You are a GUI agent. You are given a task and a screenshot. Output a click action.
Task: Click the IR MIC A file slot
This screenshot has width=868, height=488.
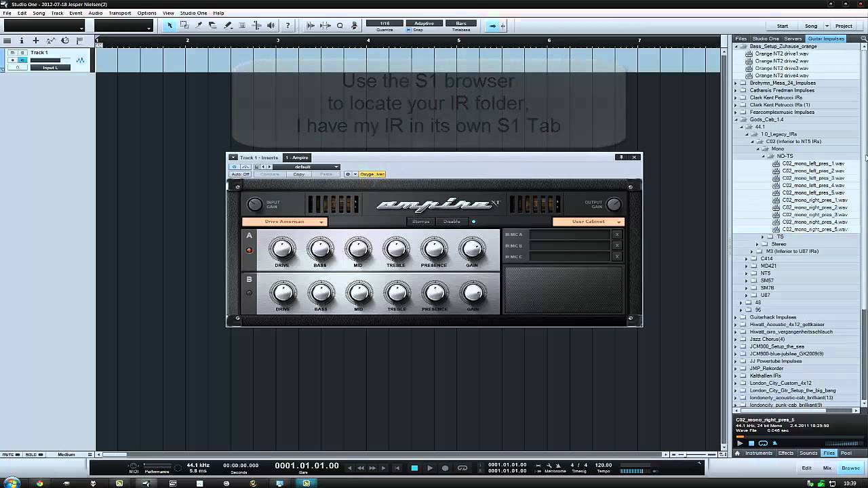pos(570,235)
